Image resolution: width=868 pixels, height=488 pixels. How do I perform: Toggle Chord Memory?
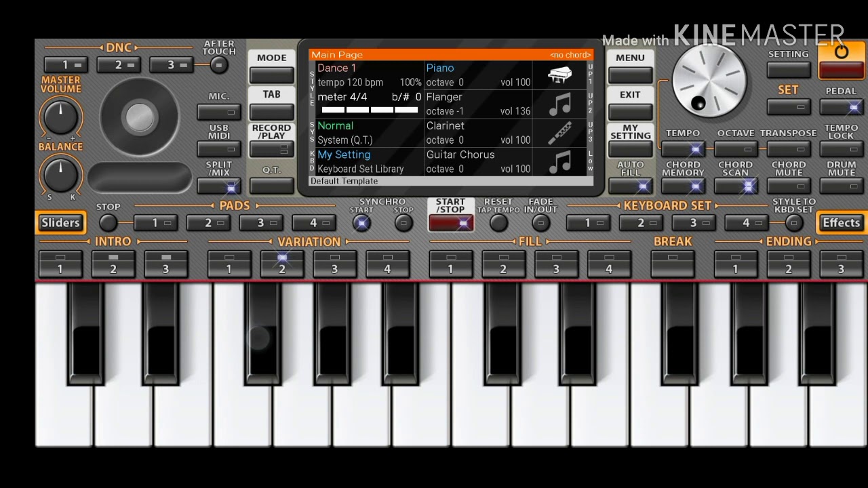[683, 186]
